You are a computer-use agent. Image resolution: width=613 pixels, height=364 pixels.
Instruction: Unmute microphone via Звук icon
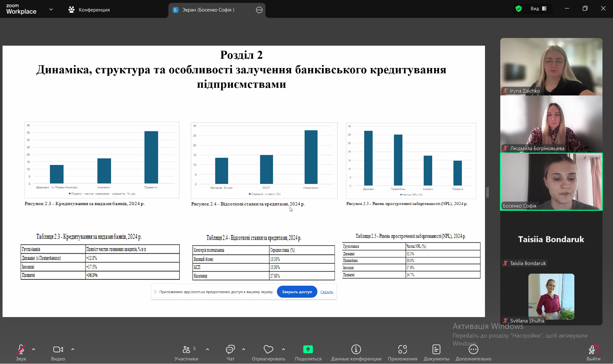click(21, 350)
